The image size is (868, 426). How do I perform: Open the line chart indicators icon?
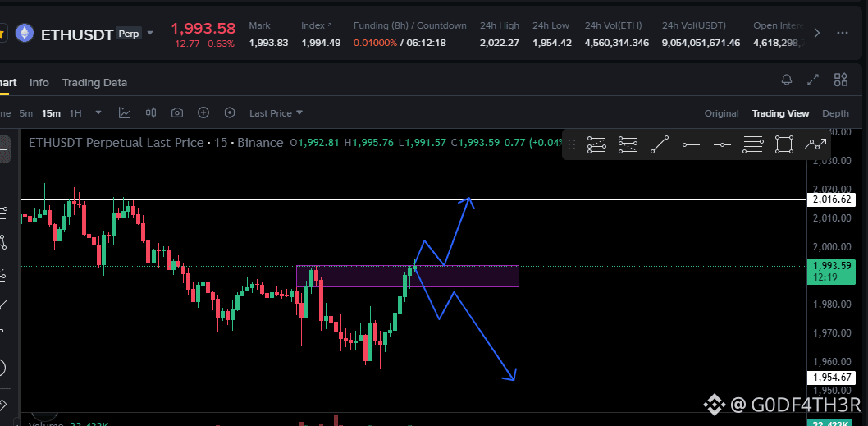click(x=125, y=113)
